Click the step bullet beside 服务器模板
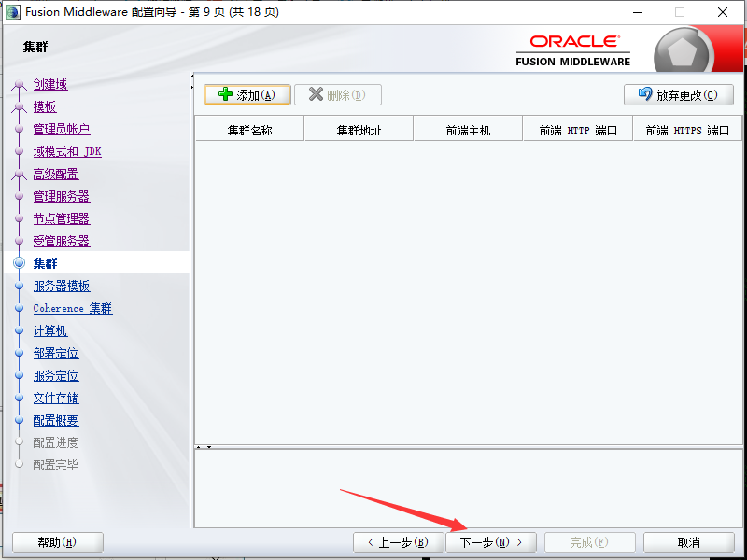This screenshot has height=560, width=747. 19,286
